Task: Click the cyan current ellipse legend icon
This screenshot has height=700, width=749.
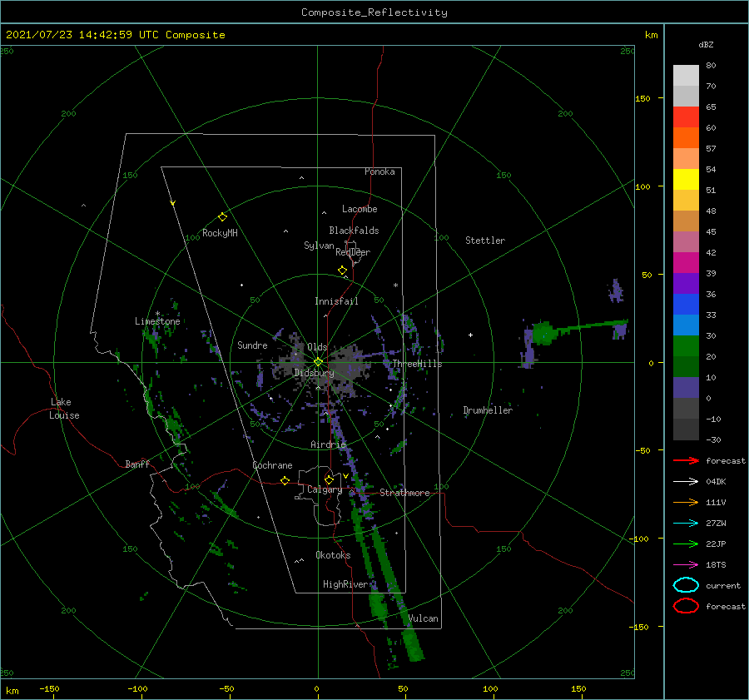Action: (686, 585)
